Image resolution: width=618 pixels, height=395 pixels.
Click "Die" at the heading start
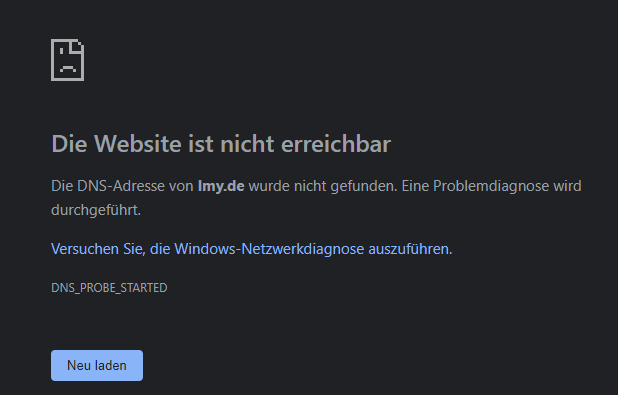tap(69, 143)
